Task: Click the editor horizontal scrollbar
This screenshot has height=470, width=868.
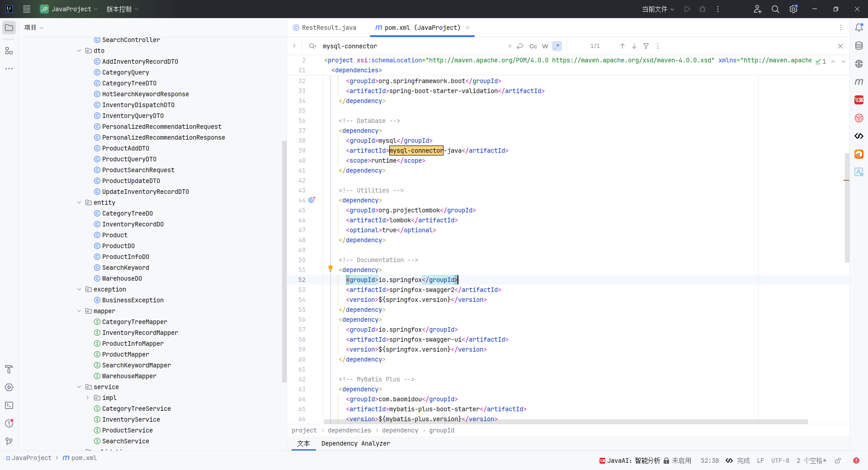Action: click(565, 422)
